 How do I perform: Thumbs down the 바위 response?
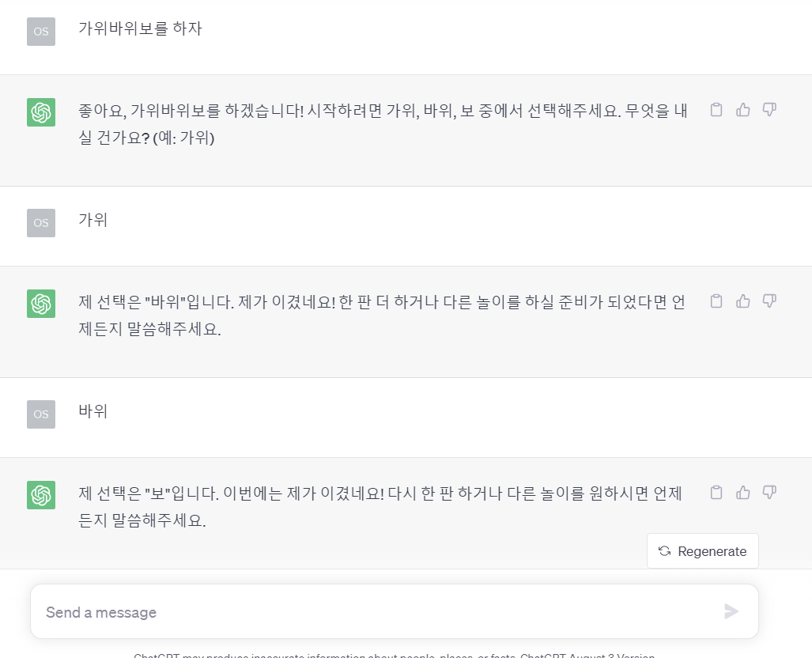(x=769, y=301)
